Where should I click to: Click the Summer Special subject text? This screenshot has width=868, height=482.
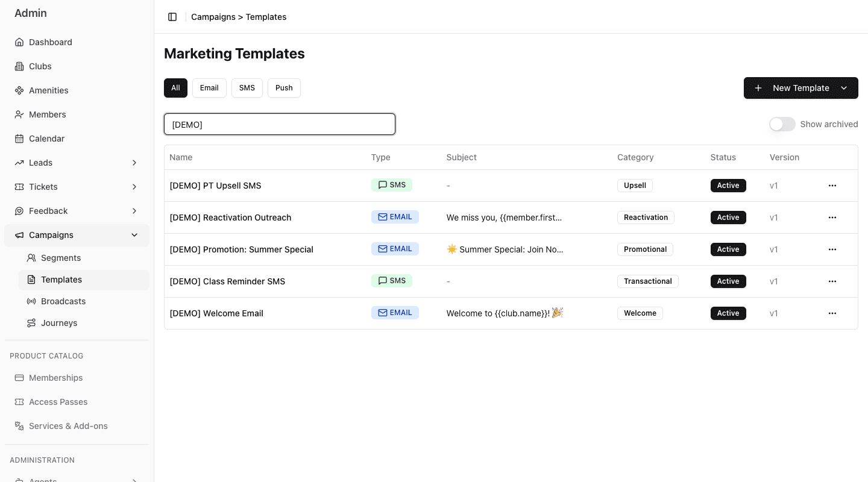505,249
